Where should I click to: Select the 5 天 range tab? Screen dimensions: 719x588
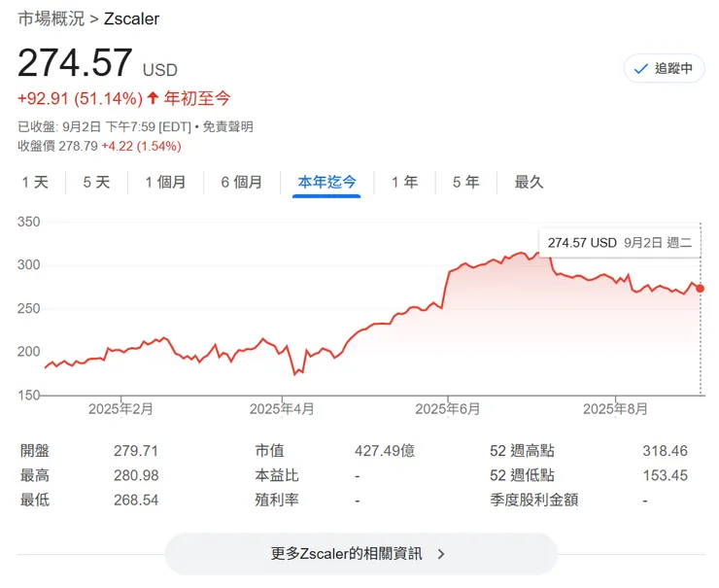tap(96, 182)
